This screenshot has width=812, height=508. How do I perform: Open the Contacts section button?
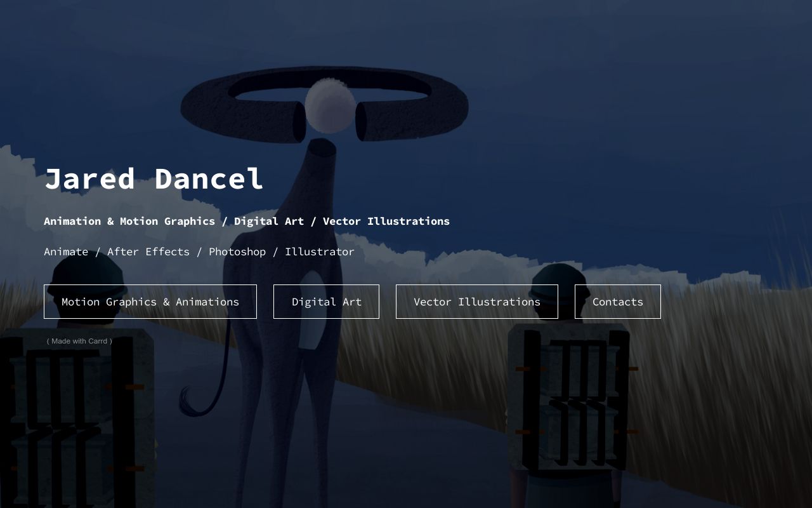tap(618, 302)
